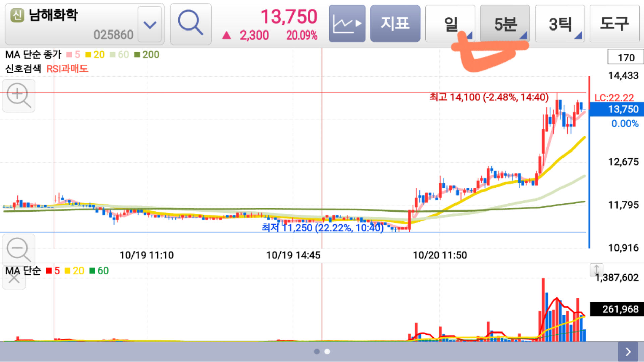Click the LC:22.22 label
Screen dimensions: 644x362
click(614, 98)
